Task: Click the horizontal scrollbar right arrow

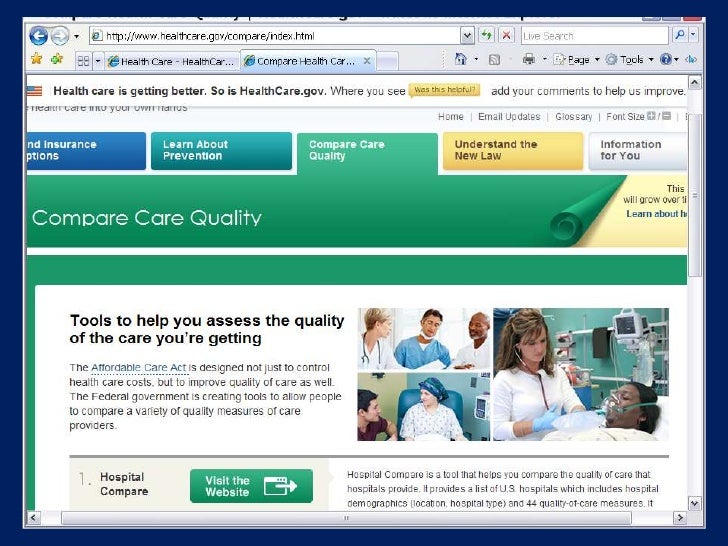Action: [x=680, y=517]
